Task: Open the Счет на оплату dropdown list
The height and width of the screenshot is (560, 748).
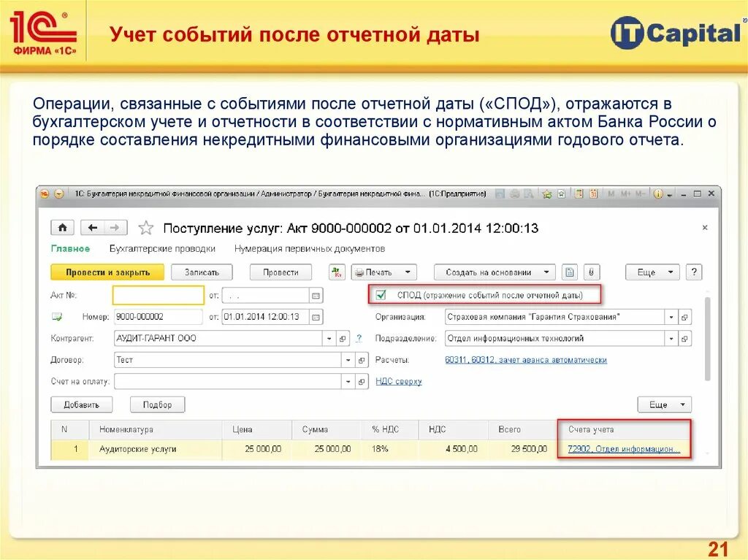Action: (x=348, y=382)
